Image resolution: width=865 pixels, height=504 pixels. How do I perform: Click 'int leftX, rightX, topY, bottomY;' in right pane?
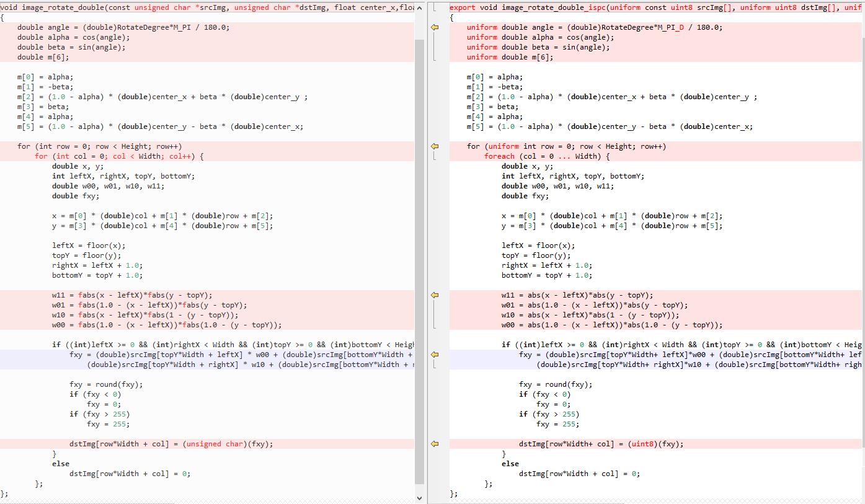coord(573,176)
